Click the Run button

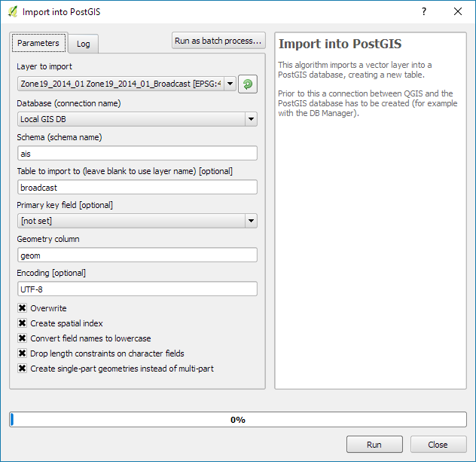(x=374, y=445)
